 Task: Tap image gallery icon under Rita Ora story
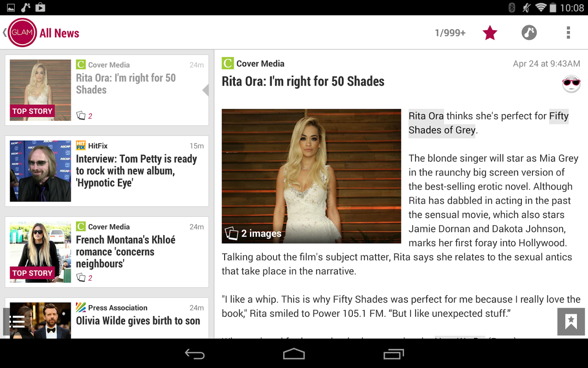[81, 116]
